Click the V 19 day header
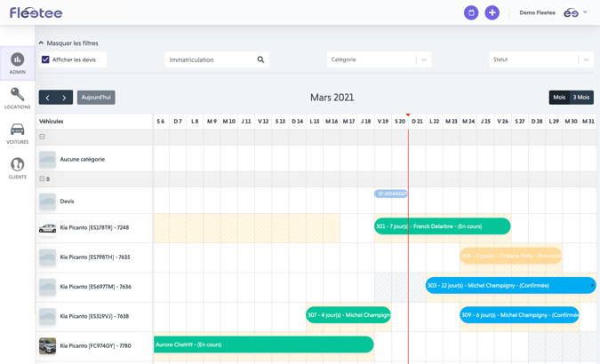Screen dimensions: 600x364 point(383,122)
